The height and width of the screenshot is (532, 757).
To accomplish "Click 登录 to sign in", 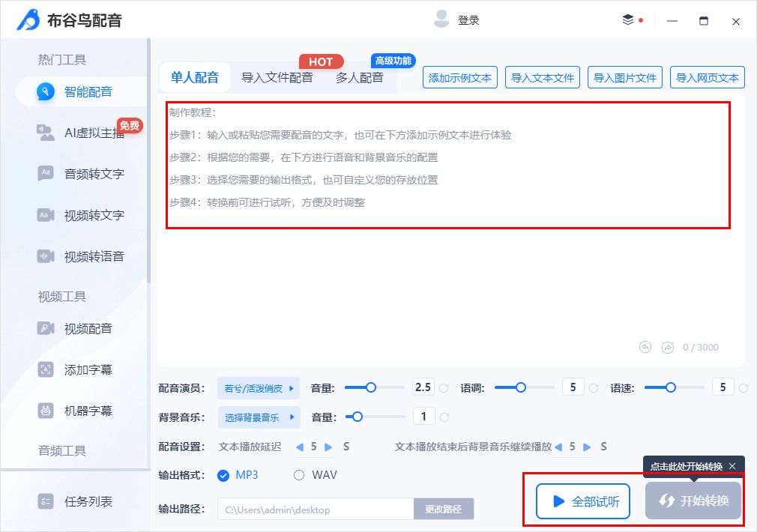I will point(468,20).
